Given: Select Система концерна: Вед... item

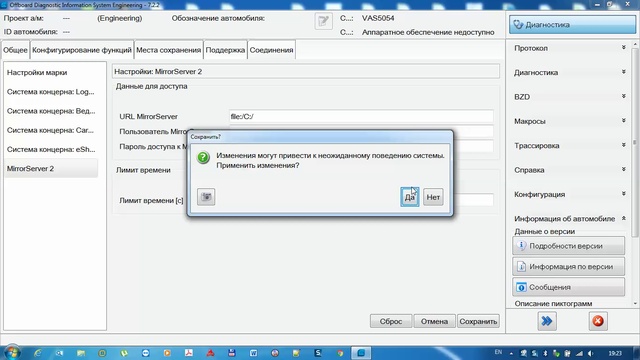Looking at the screenshot, I should (x=51, y=111).
